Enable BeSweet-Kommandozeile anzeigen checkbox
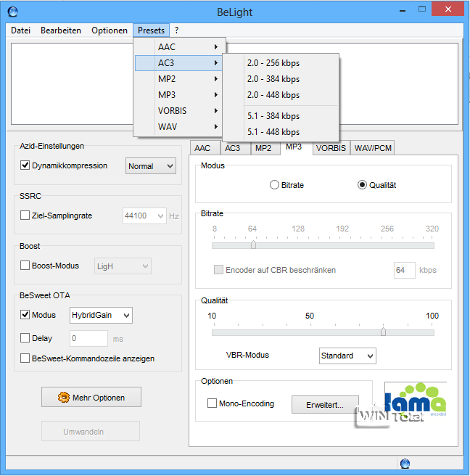Image resolution: width=470 pixels, height=476 pixels. 25,358
